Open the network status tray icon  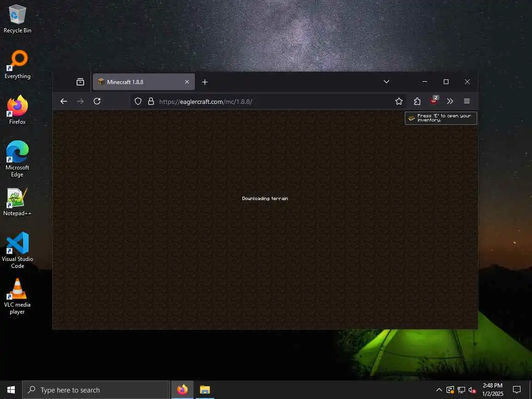[x=461, y=390]
